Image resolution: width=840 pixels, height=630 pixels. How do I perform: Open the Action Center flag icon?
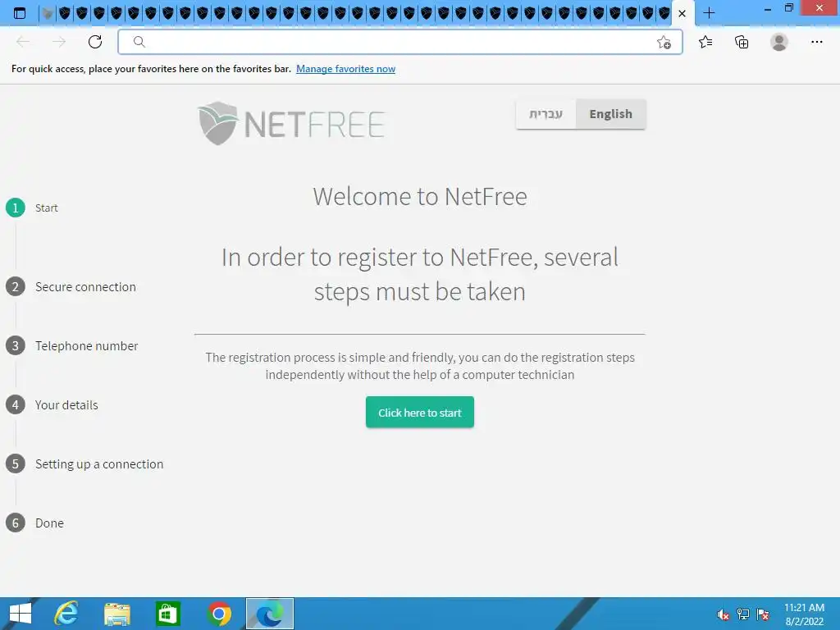click(x=763, y=614)
